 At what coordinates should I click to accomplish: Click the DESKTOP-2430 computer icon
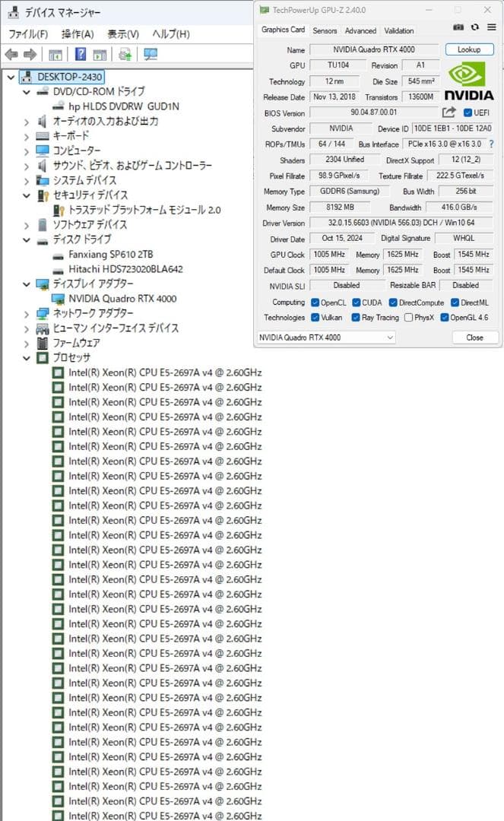27,77
